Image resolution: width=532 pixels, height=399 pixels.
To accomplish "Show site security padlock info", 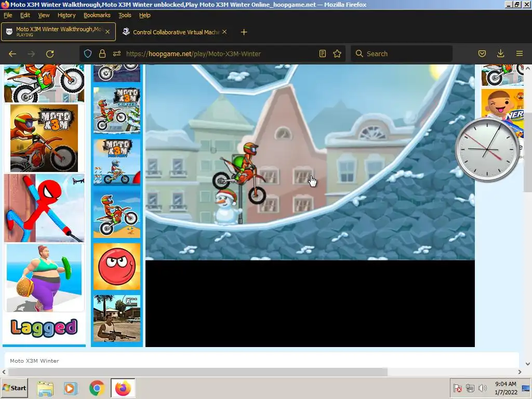I will [x=102, y=54].
